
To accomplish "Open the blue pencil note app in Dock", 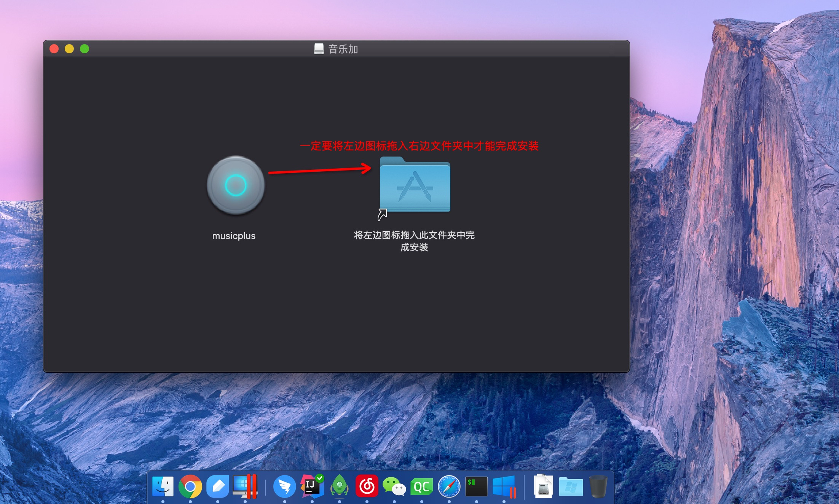I will 218,486.
